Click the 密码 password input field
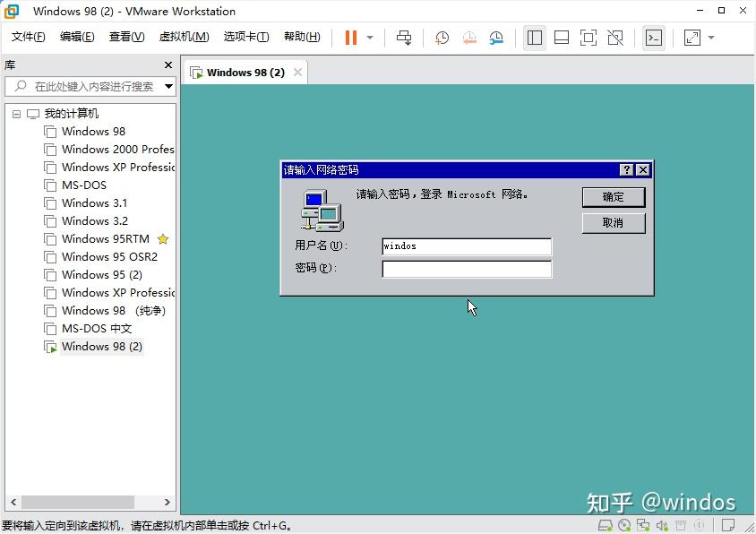 466,269
